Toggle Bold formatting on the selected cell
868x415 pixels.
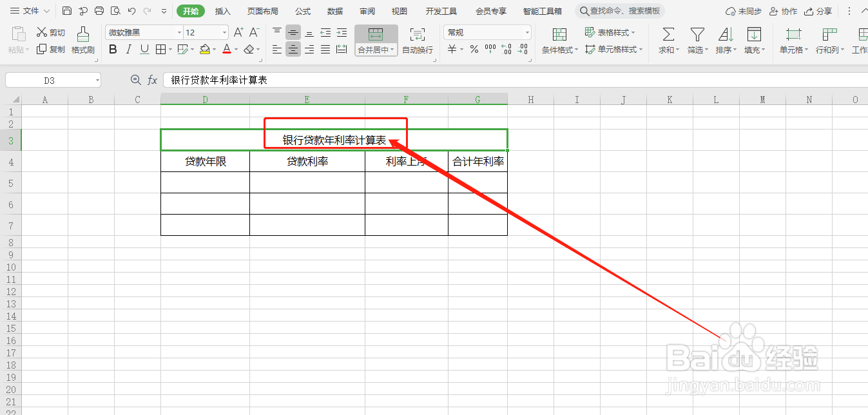pos(113,49)
